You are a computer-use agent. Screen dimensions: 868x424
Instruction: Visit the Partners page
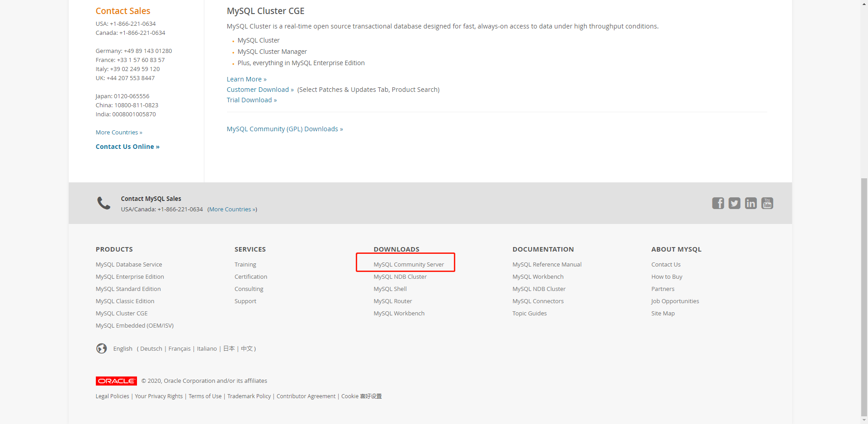[663, 289]
